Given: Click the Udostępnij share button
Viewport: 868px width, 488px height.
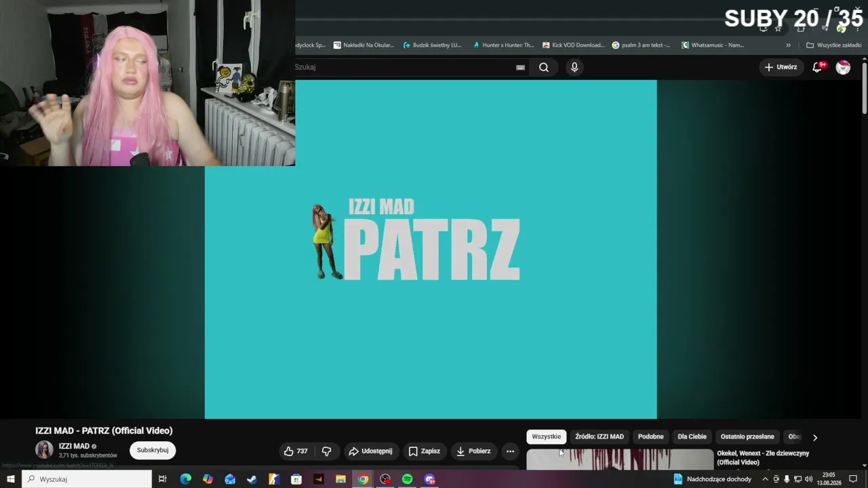Looking at the screenshot, I should tap(370, 451).
